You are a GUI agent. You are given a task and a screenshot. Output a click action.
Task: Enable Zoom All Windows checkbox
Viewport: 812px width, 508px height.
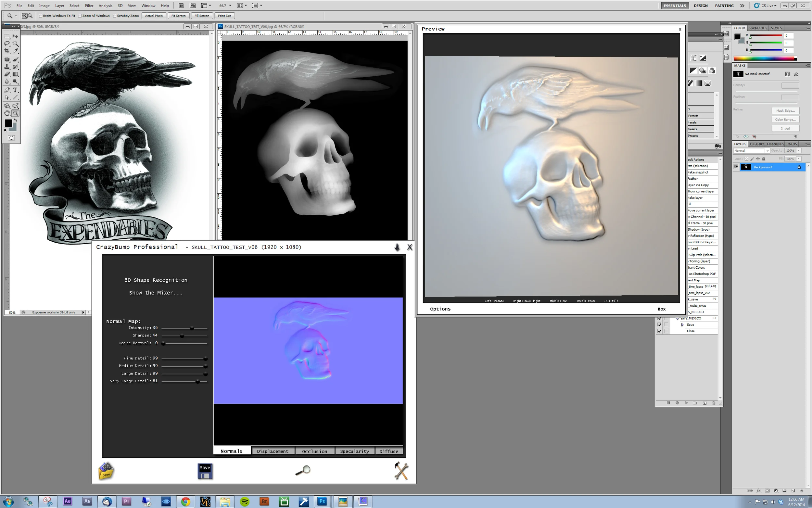80,16
